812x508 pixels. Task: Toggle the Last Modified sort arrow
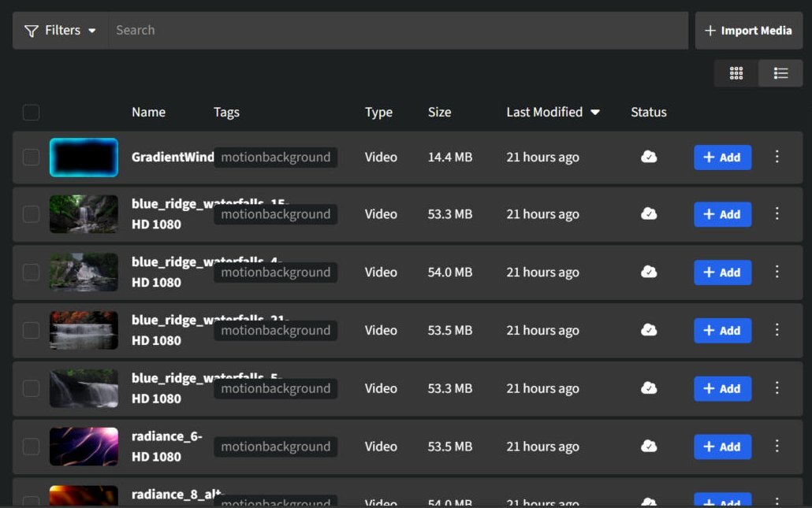point(595,113)
